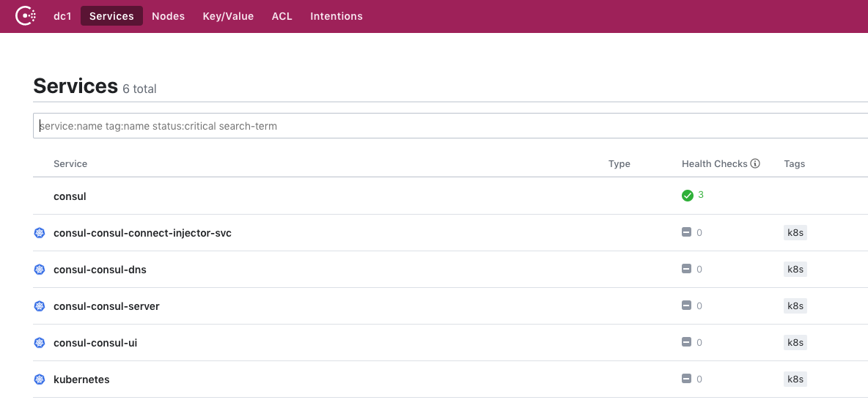The image size is (868, 411).
Task: Switch to the Nodes tab
Action: coord(168,16)
